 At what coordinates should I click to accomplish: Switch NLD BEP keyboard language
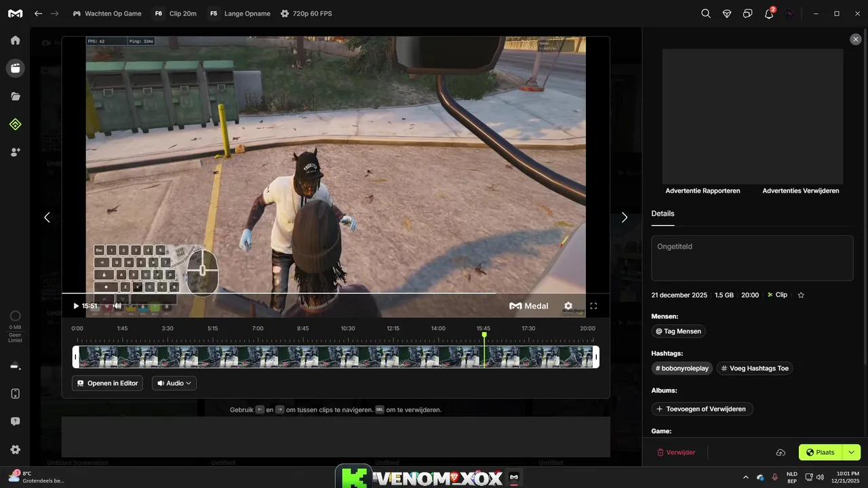pos(792,477)
